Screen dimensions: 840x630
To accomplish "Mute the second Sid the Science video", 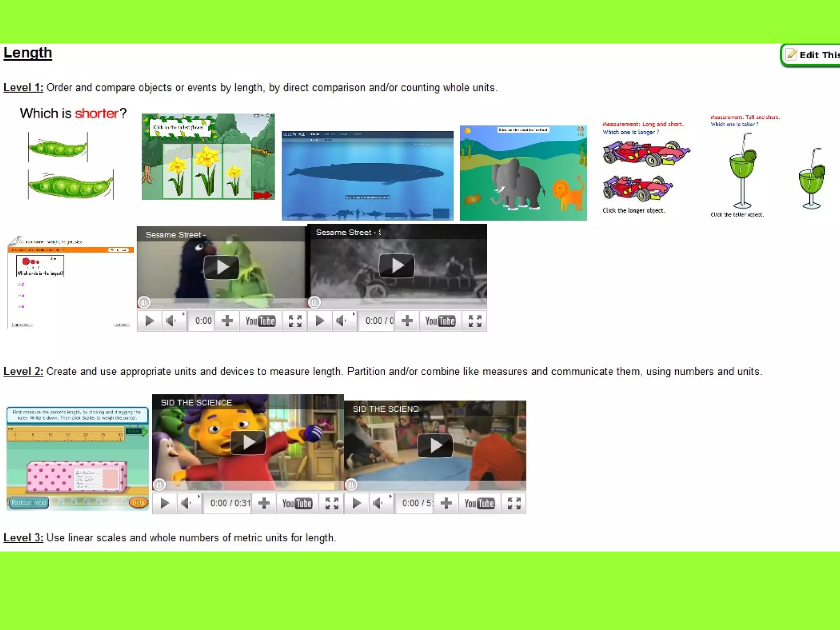I will [378, 503].
